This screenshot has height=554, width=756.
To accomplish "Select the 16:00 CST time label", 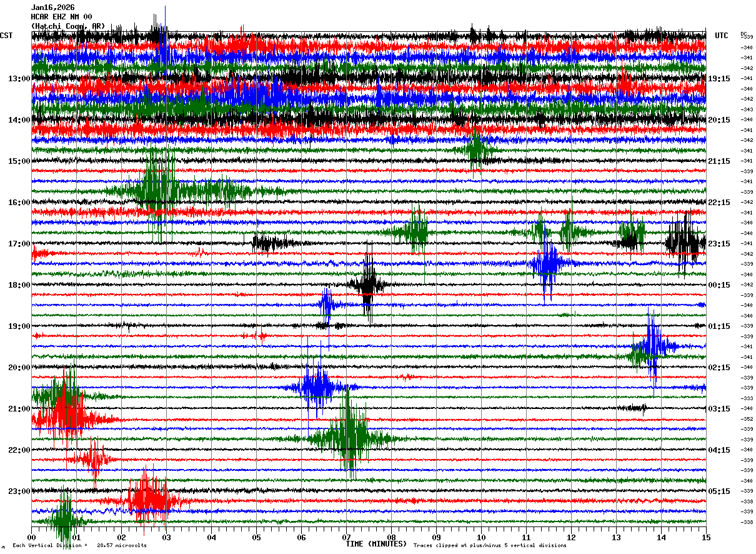I will (x=19, y=203).
